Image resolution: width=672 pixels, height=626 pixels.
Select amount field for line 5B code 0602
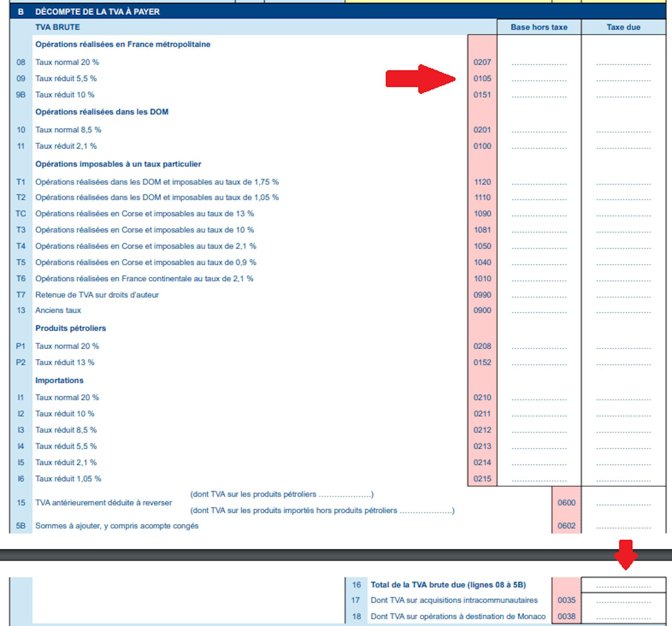(x=623, y=526)
